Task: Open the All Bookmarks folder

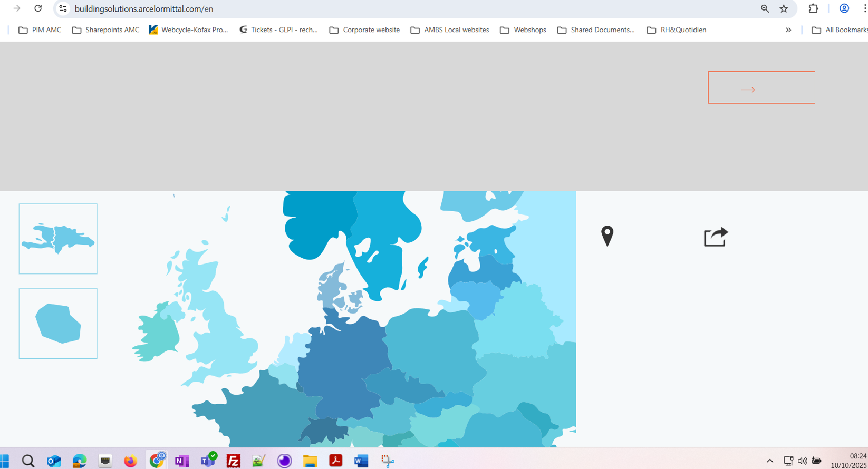Action: click(840, 30)
